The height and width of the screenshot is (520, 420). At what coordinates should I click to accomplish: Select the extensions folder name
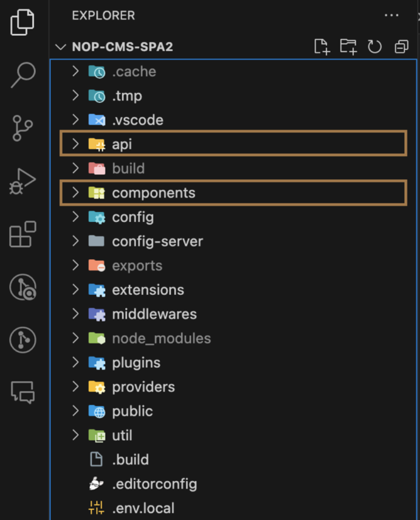(x=148, y=290)
